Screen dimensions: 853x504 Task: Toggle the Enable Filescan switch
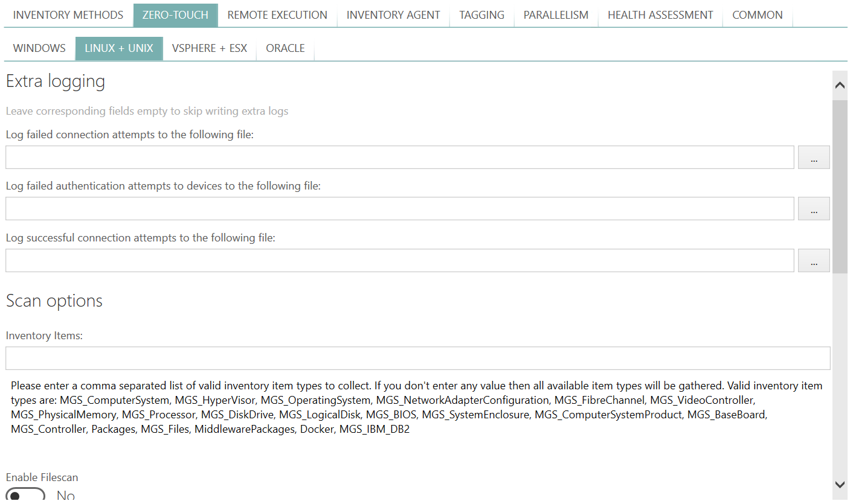(26, 495)
